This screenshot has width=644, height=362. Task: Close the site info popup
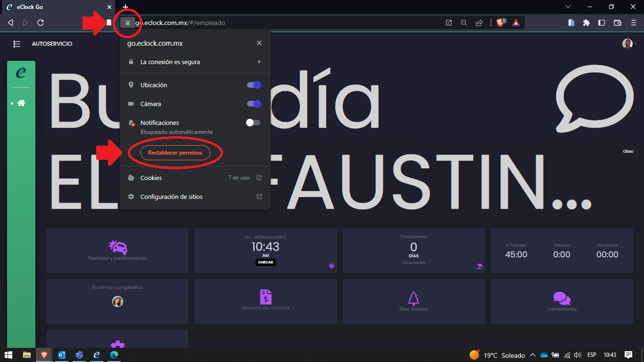(259, 43)
